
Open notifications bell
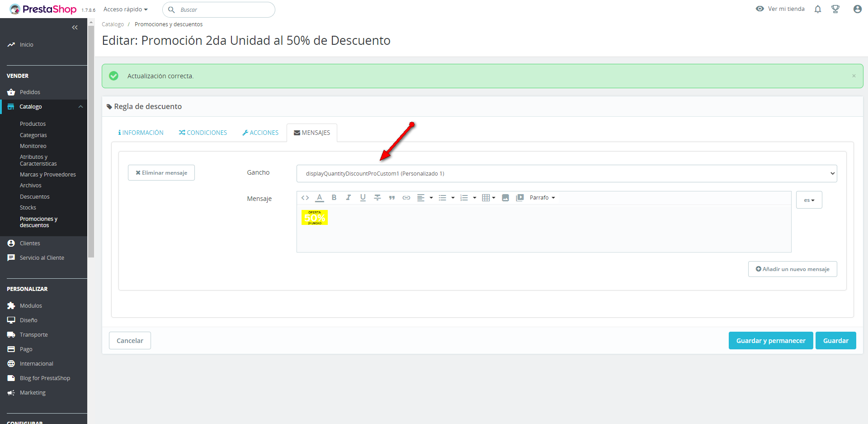[x=818, y=9]
